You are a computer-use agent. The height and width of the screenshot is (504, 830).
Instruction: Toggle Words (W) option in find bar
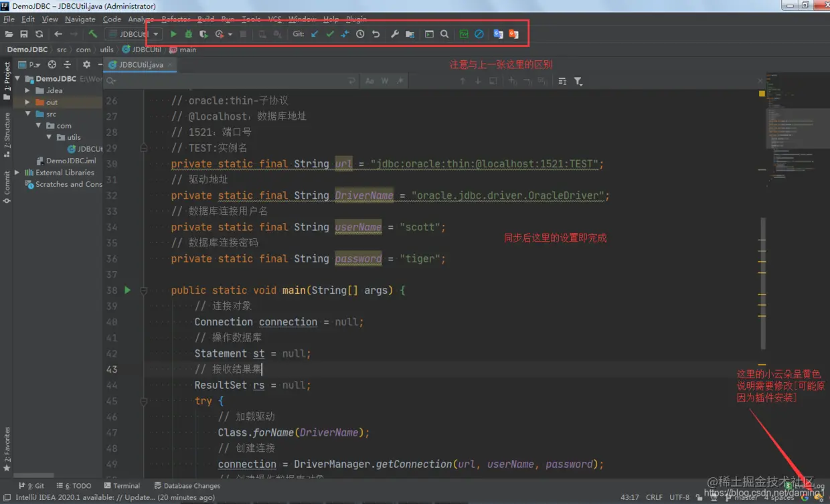[x=385, y=81]
